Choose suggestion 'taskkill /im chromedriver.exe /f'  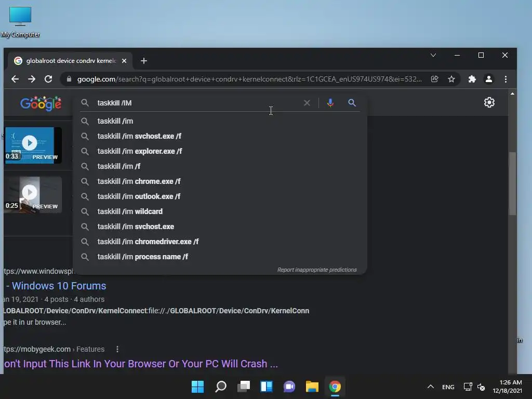click(220, 242)
